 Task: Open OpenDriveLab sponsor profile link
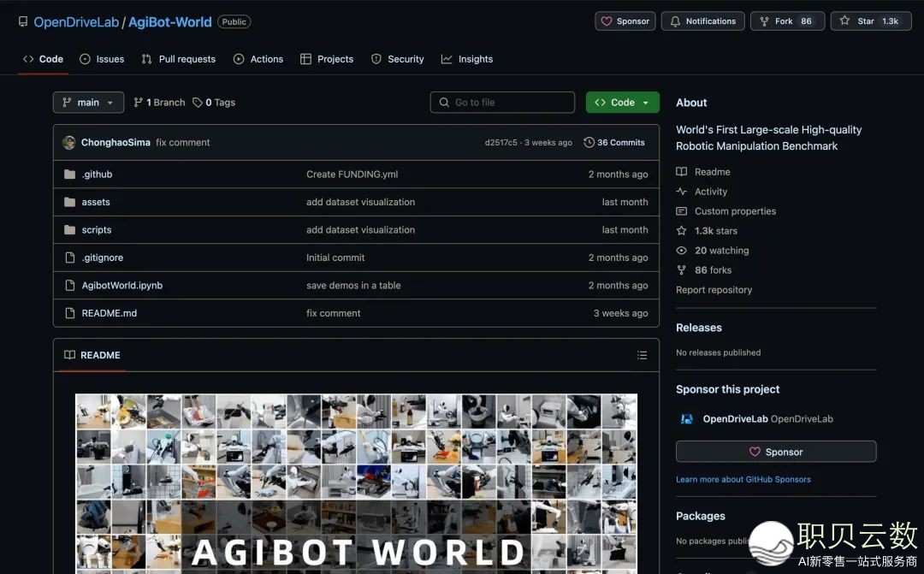click(767, 419)
